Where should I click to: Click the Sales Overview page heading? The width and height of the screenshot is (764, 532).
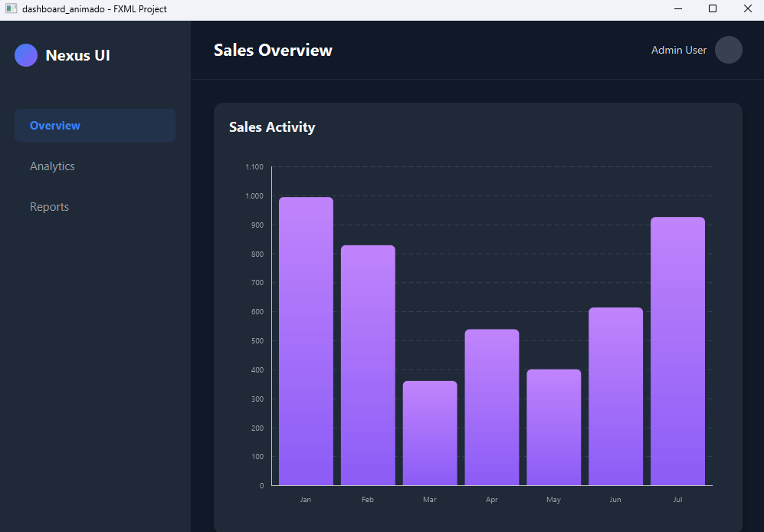click(x=273, y=50)
